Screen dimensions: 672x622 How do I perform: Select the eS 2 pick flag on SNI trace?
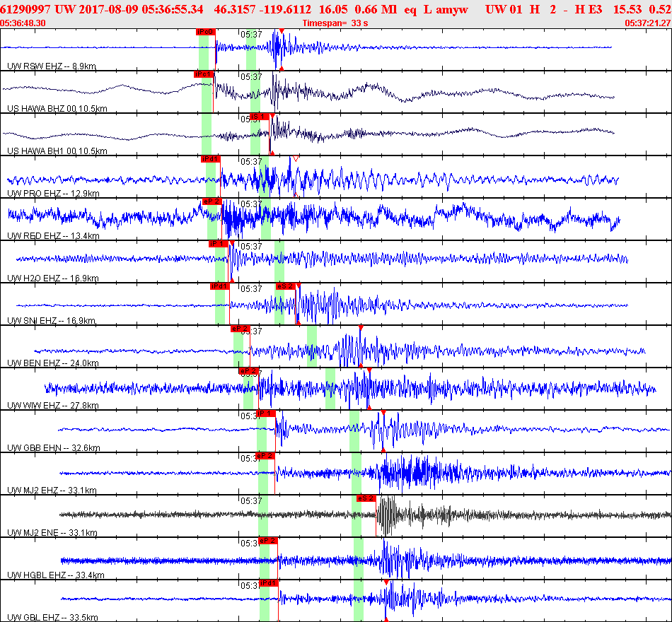pyautogui.click(x=286, y=286)
